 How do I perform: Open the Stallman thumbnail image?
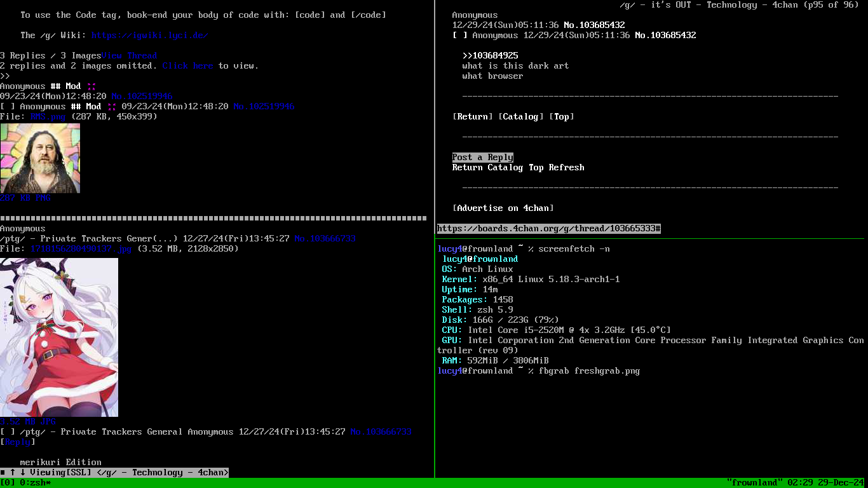40,158
